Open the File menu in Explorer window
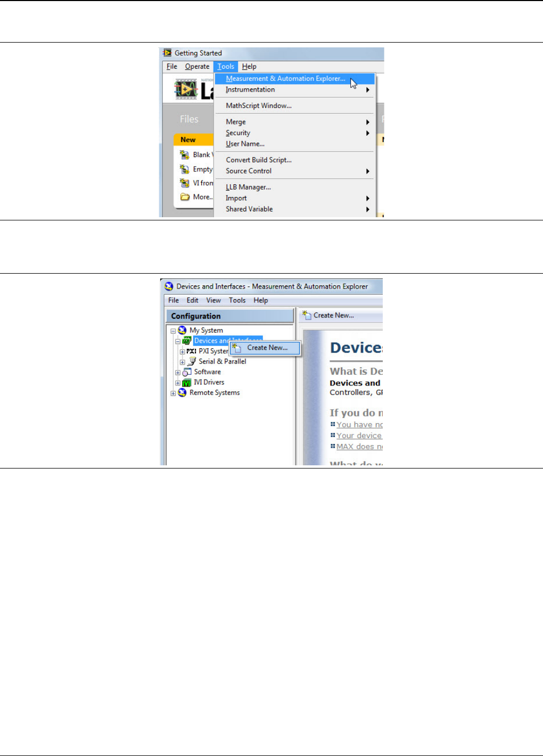 [x=174, y=300]
